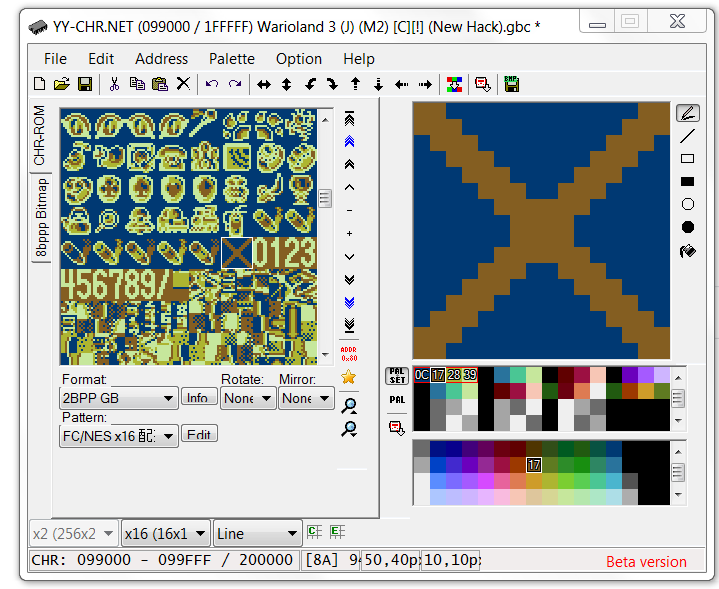Open the Rotate None dropdown
Screen dimensions: 719x589
248,398
